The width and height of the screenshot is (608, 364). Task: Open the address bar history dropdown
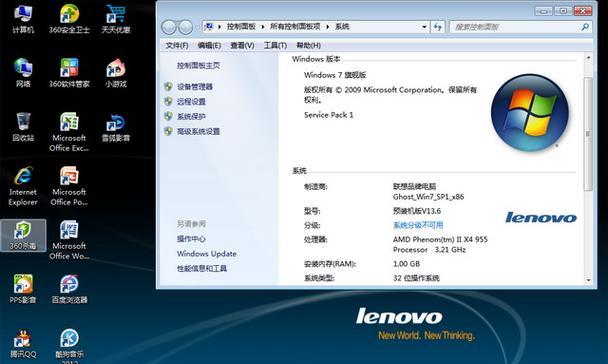pos(424,27)
